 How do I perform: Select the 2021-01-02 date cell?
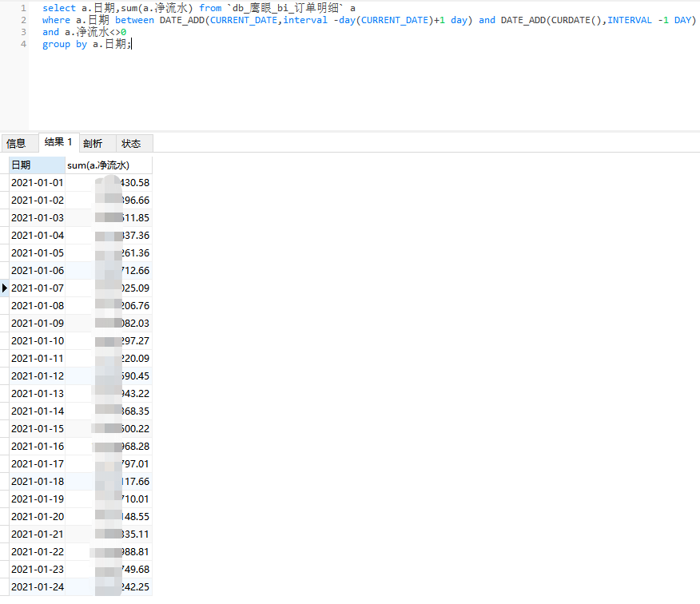coord(37,200)
